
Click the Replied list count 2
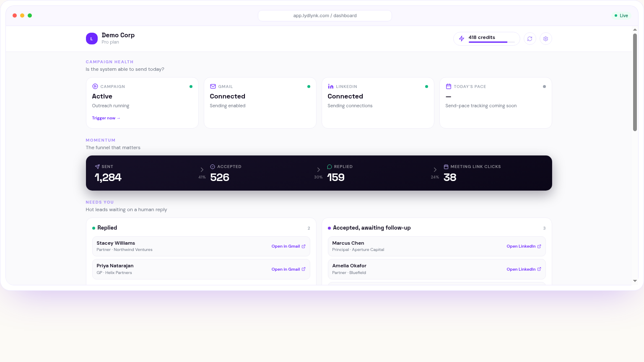coord(309,228)
